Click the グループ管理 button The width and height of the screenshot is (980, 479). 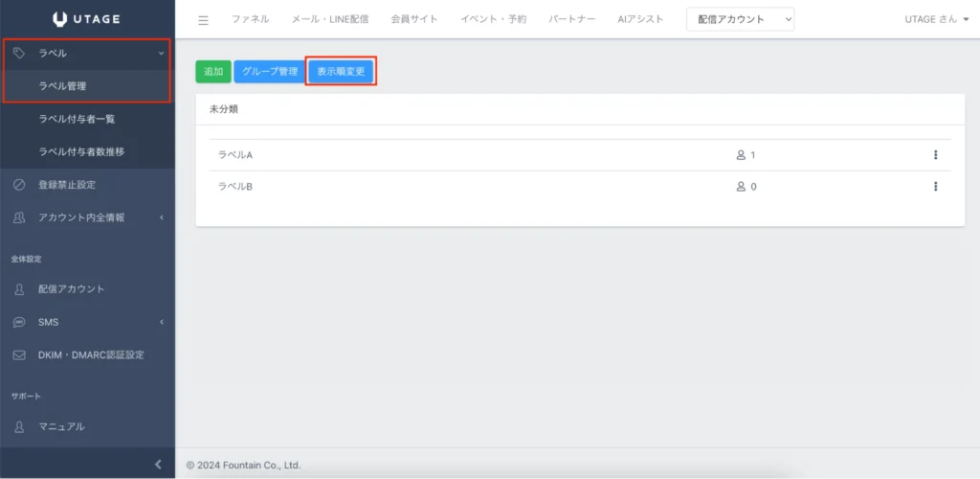269,72
